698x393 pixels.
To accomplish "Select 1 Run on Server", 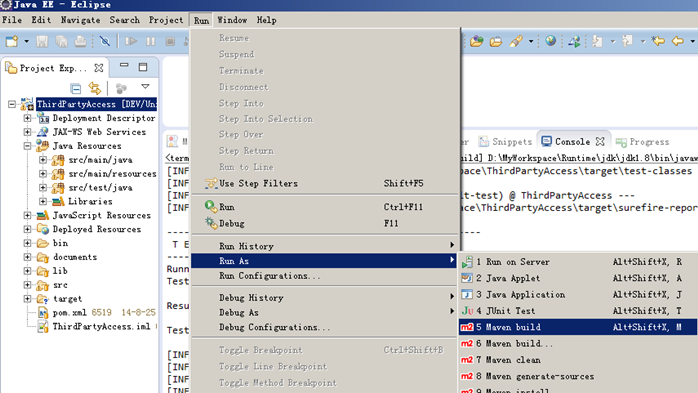I will click(578, 262).
